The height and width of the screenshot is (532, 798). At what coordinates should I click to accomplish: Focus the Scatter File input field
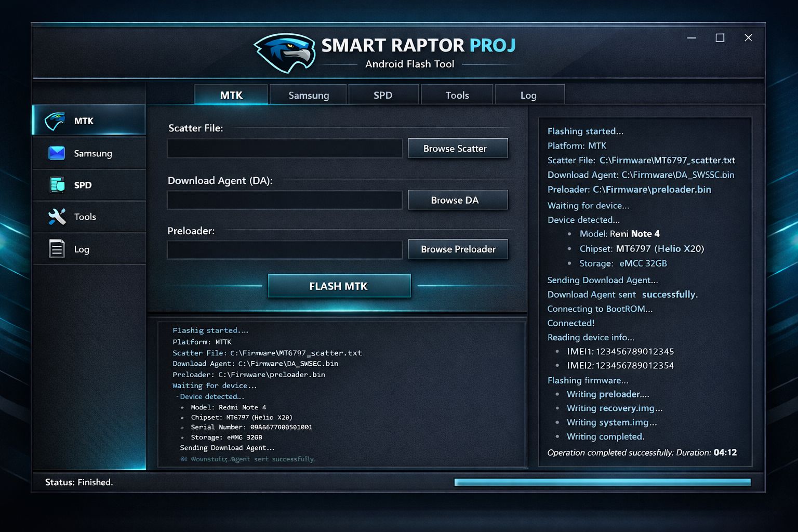285,149
